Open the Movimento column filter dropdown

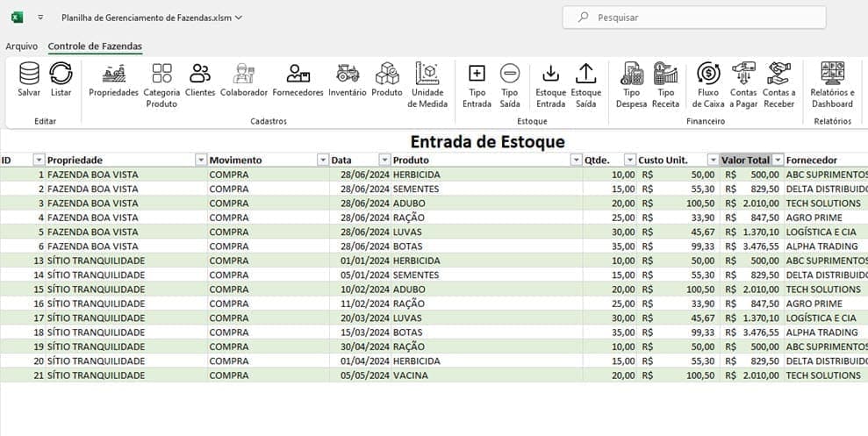coord(323,160)
